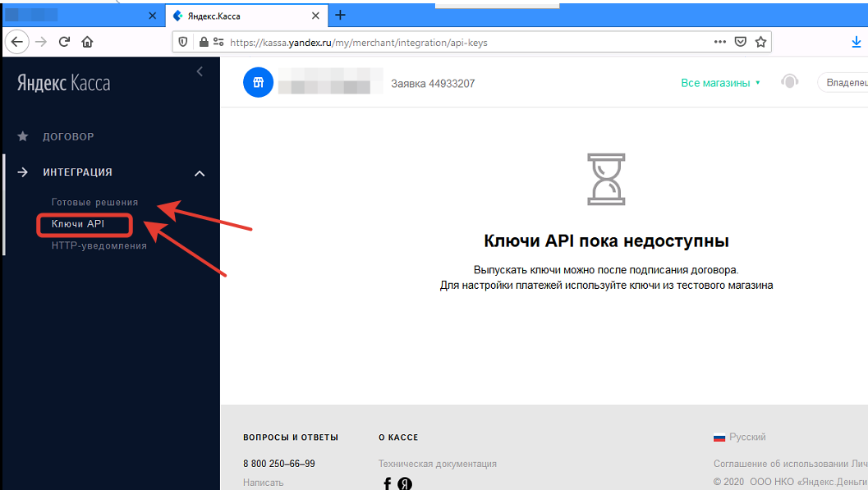The width and height of the screenshot is (868, 490).
Task: Go back to the previous page
Action: click(x=17, y=42)
